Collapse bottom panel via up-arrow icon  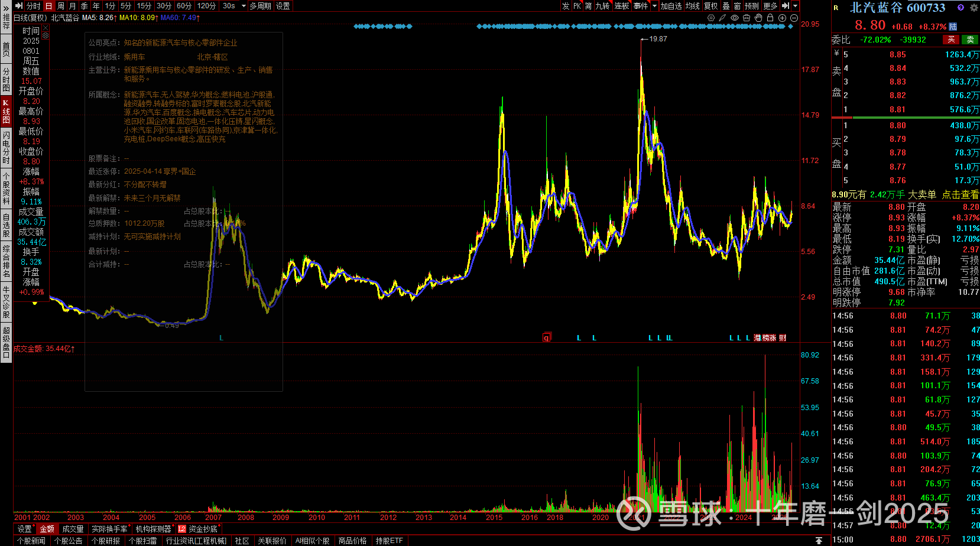pyautogui.click(x=819, y=541)
